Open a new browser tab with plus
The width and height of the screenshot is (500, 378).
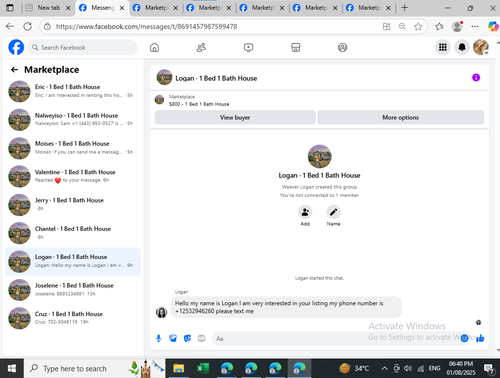[404, 8]
